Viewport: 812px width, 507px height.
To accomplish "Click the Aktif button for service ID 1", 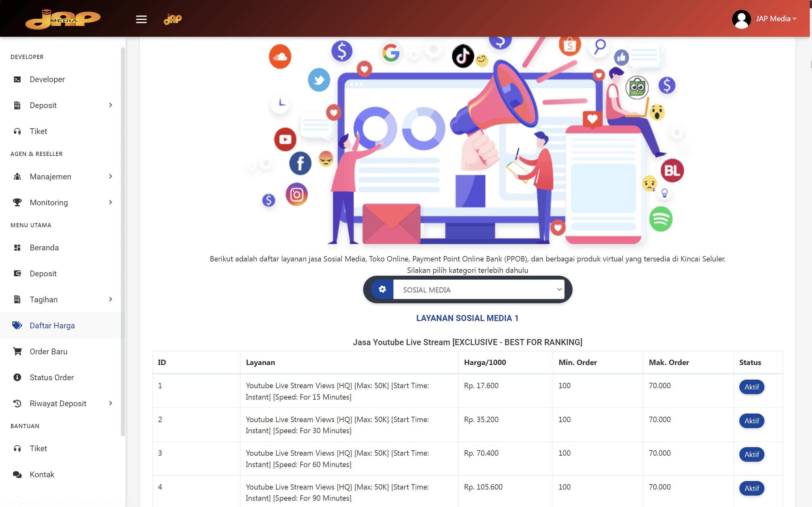I will pyautogui.click(x=751, y=387).
